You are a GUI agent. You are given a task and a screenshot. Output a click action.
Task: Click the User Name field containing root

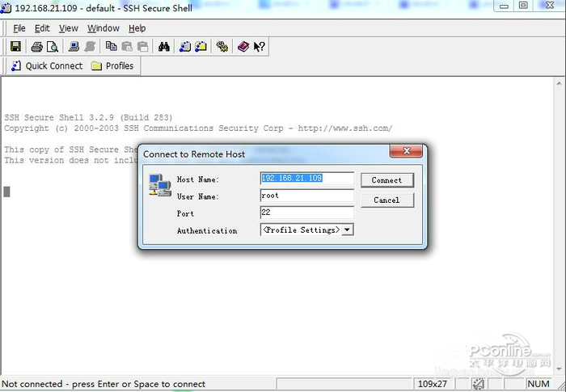point(306,196)
